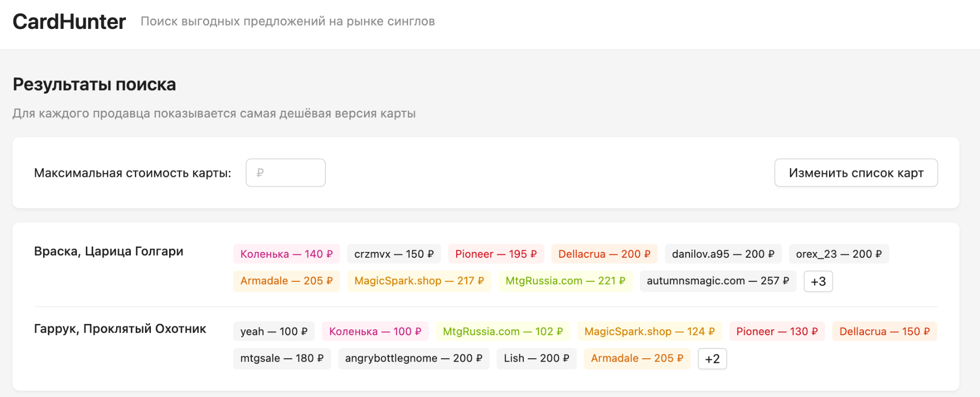
Task: Open autumnsmagic.com offer for 257 ₽
Action: [717, 281]
